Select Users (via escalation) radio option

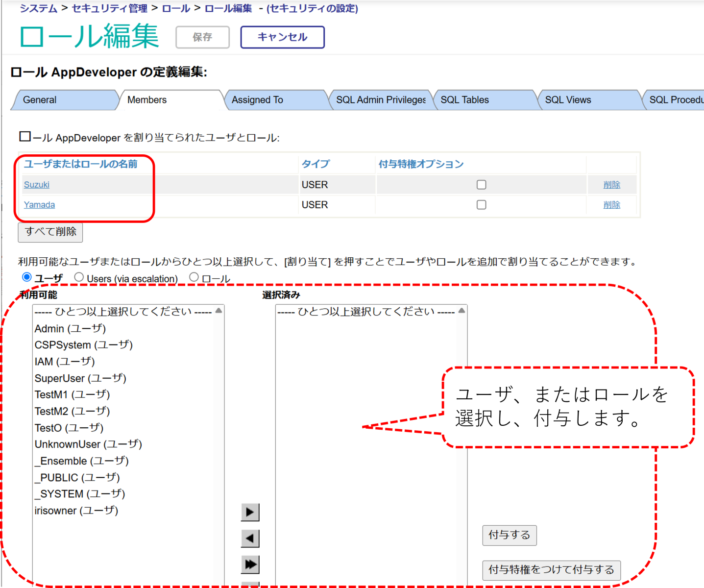79,277
